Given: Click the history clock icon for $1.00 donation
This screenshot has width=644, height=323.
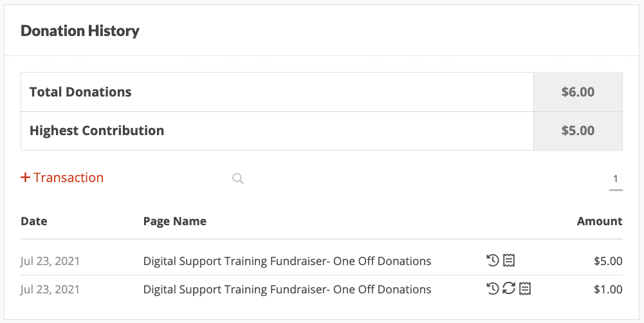Looking at the screenshot, I should pos(492,289).
